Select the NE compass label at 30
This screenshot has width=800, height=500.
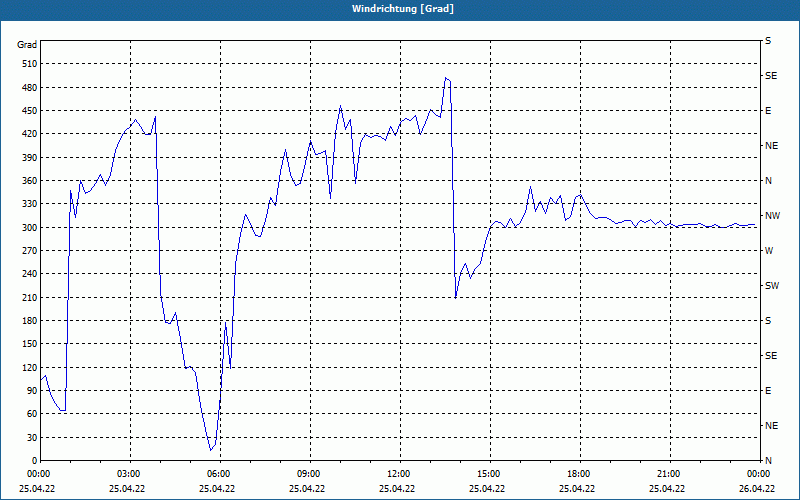point(771,426)
